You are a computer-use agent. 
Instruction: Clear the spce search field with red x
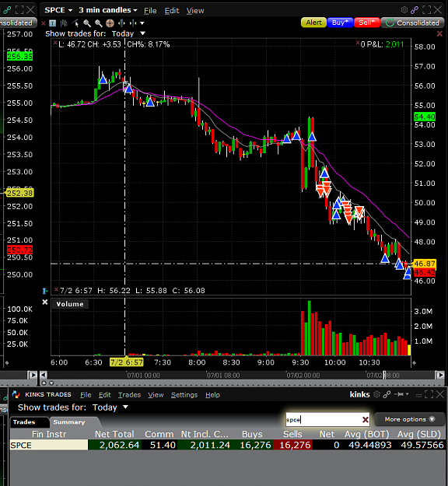click(x=366, y=420)
